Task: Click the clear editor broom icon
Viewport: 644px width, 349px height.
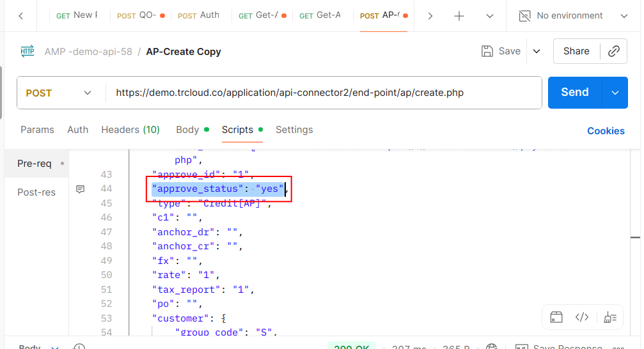Action: click(610, 317)
